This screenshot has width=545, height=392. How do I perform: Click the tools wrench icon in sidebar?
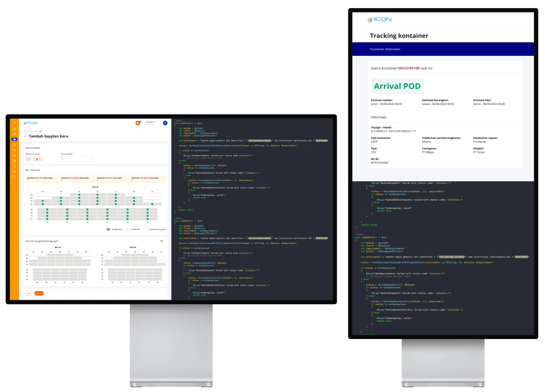[14, 161]
